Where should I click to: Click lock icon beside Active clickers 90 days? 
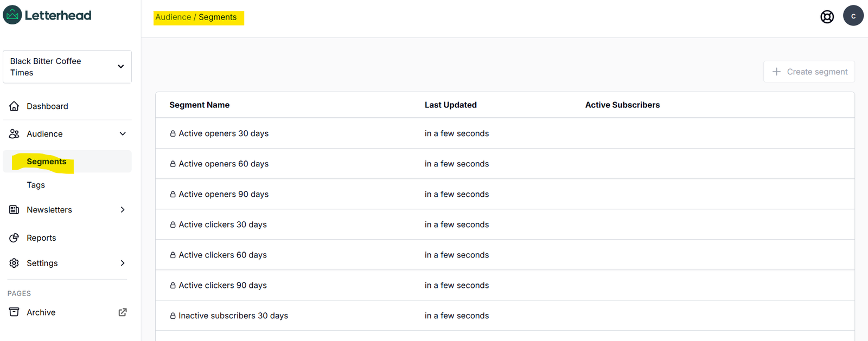[x=173, y=285]
